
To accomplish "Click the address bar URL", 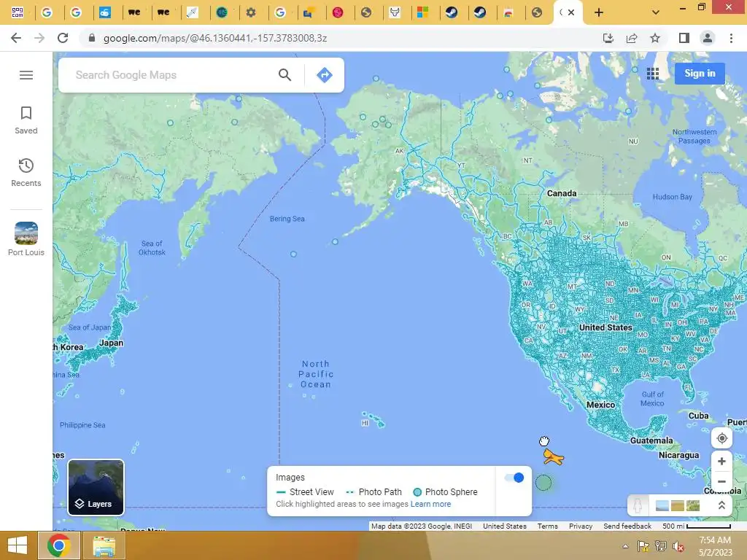I will 215,38.
